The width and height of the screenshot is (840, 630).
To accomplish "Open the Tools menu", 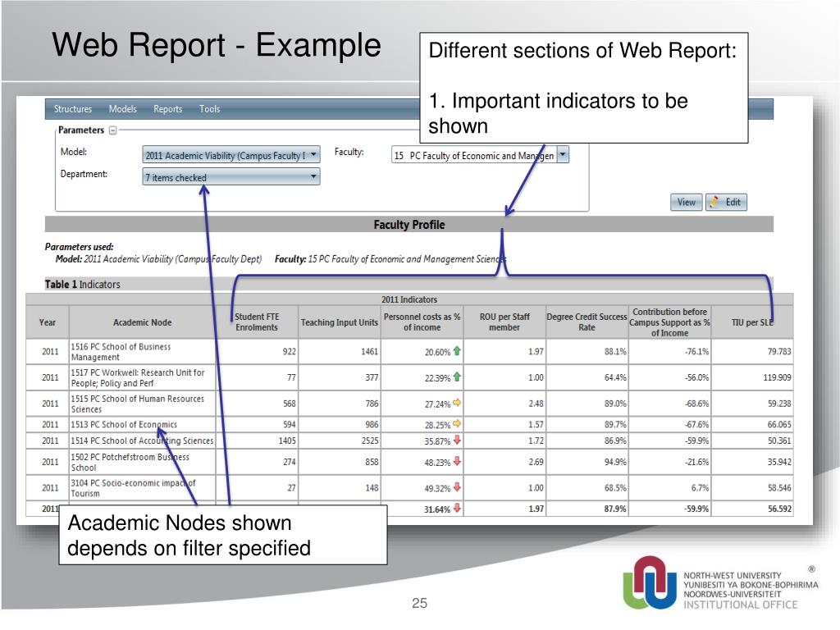I will coord(209,109).
